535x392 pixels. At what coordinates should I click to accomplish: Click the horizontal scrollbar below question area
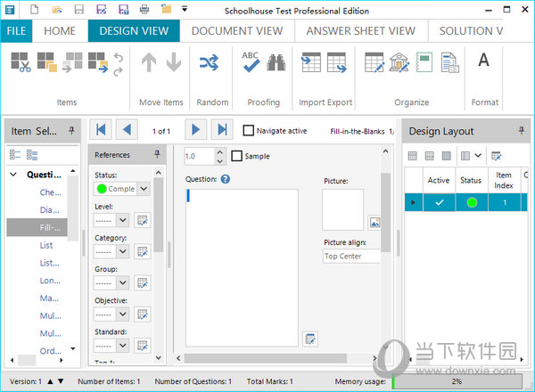266,358
